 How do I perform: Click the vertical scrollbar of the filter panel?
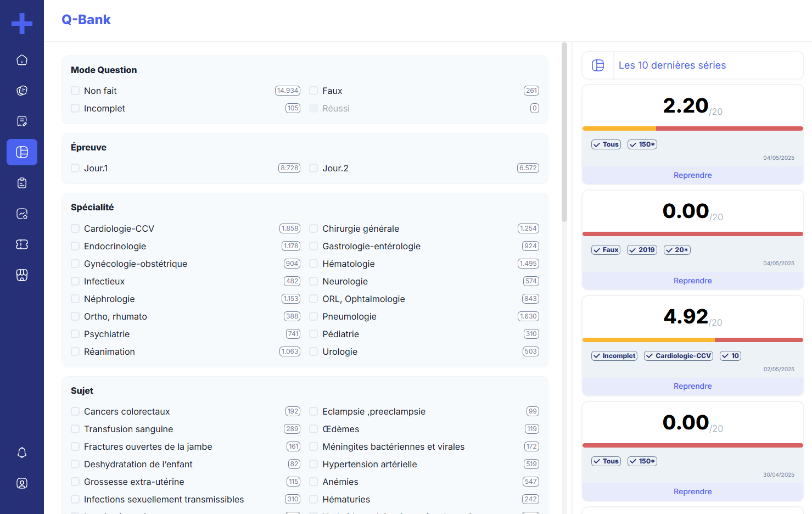click(564, 132)
